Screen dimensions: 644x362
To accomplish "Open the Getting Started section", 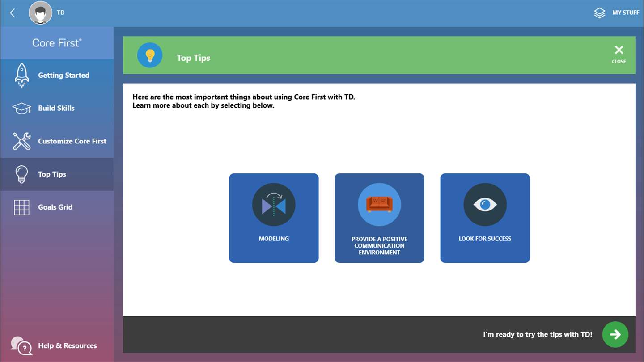I will pos(57,75).
